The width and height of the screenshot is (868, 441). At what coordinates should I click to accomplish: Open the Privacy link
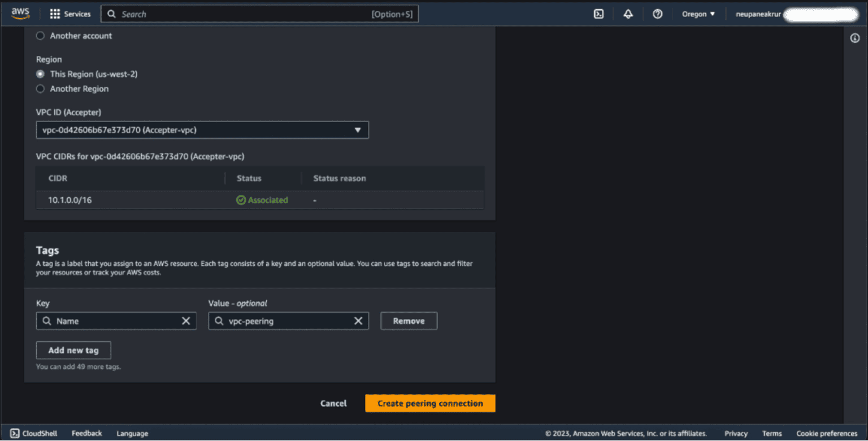[736, 433]
